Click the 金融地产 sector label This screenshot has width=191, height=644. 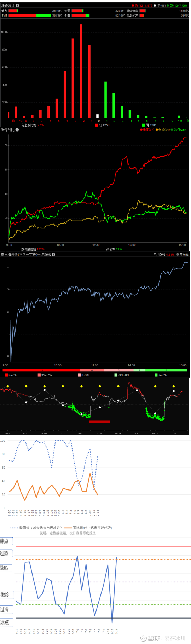click(132, 16)
